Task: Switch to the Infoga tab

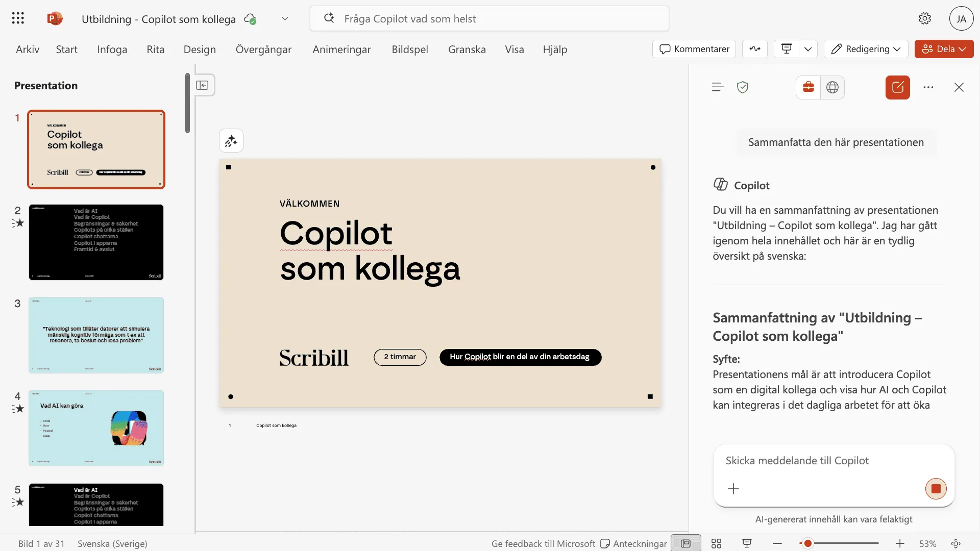Action: [x=112, y=49]
